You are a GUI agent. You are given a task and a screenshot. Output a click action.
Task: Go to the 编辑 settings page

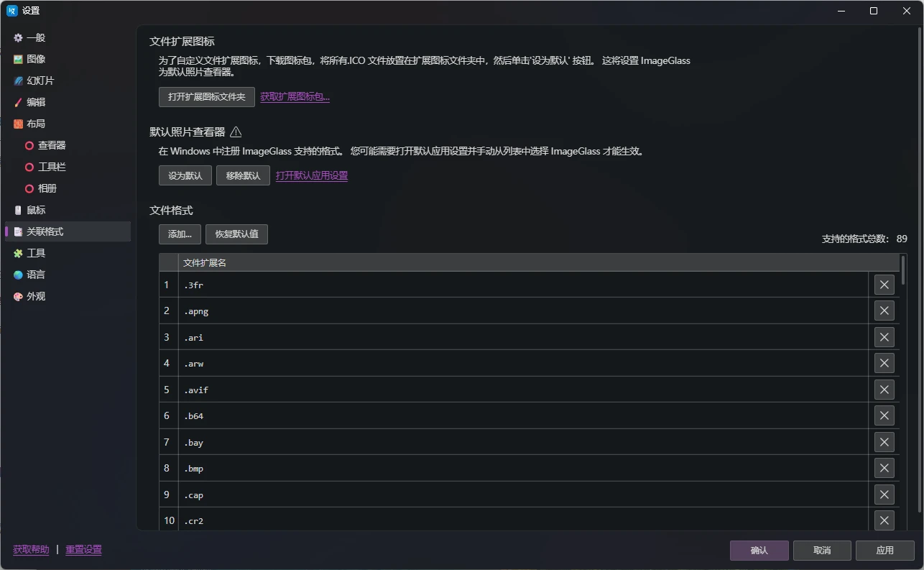point(68,102)
